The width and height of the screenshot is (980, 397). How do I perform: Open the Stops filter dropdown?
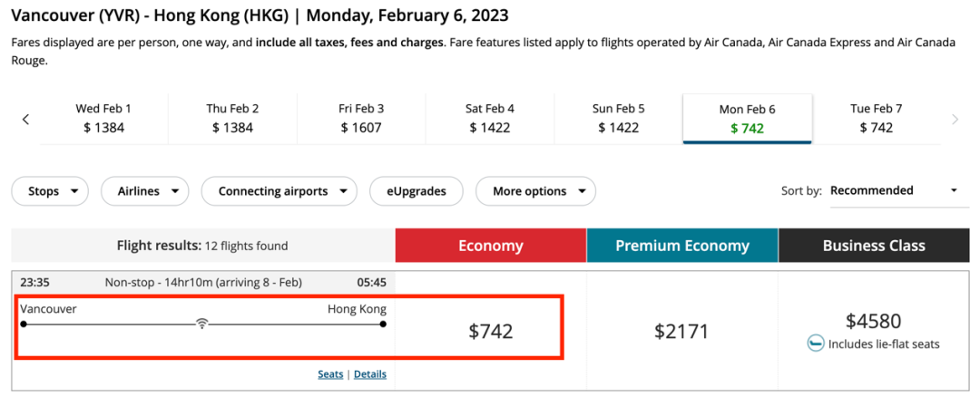[50, 191]
